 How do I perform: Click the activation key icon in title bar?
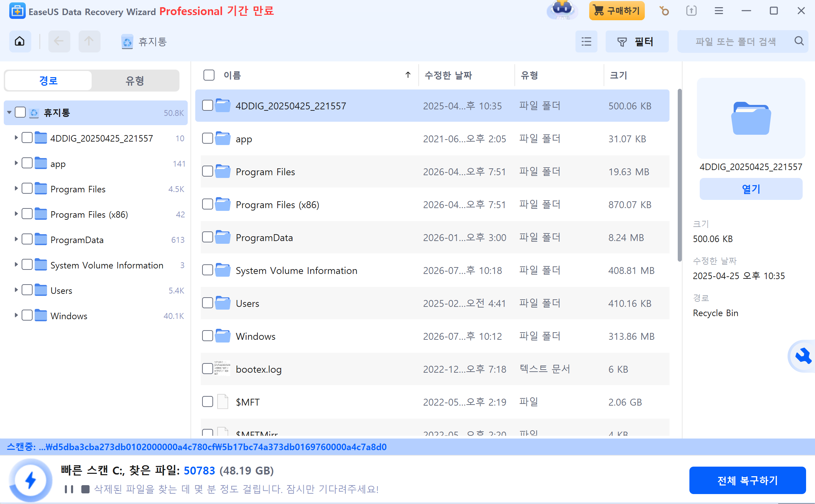click(664, 11)
